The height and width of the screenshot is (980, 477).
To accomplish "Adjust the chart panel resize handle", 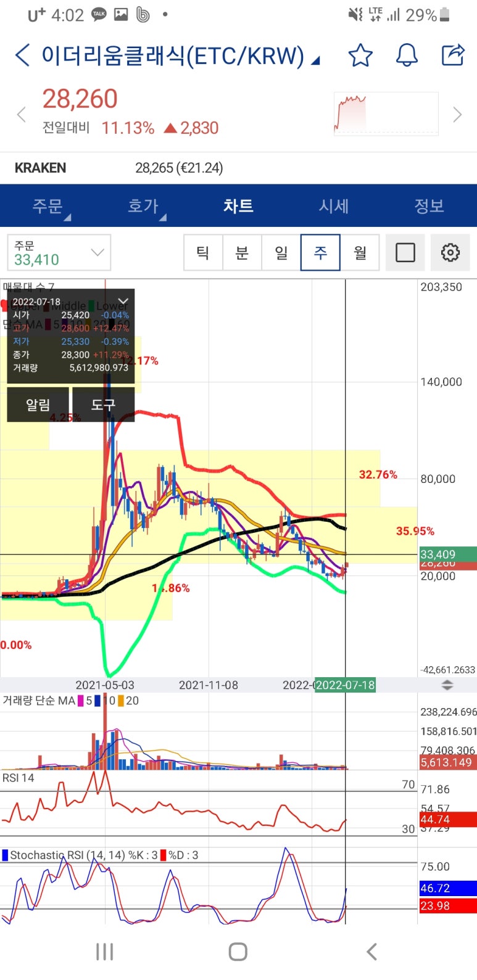I will (x=447, y=685).
